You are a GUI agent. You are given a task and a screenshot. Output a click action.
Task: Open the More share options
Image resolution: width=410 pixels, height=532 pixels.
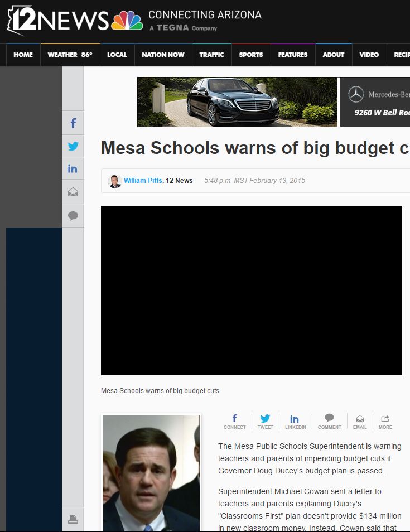click(x=385, y=422)
